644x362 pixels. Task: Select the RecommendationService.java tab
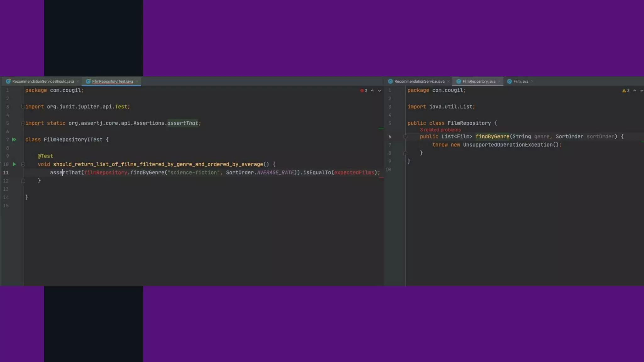419,81
